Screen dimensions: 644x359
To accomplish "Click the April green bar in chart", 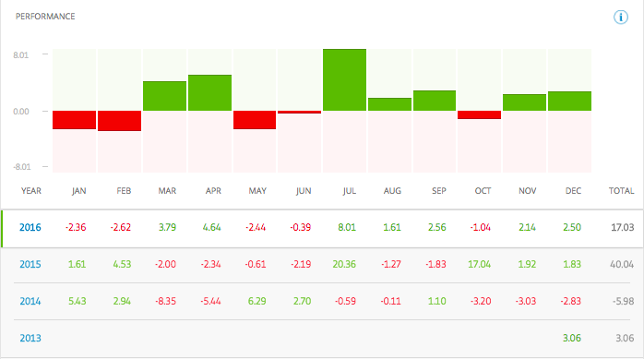I will coord(209,93).
